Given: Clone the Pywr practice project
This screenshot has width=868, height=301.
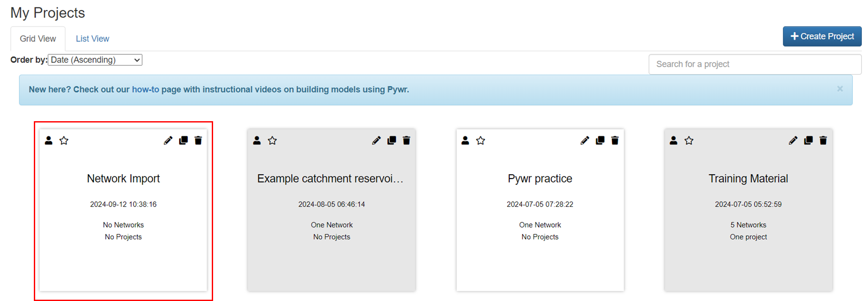Looking at the screenshot, I should [600, 140].
